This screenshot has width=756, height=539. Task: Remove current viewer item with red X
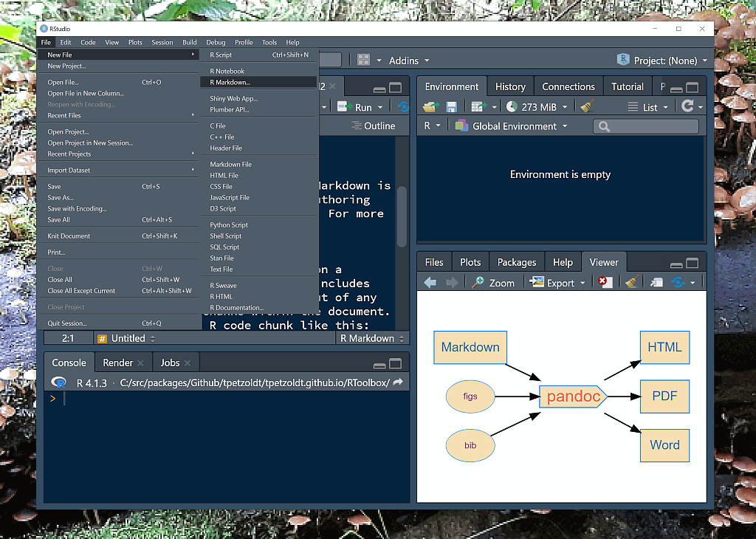(605, 283)
